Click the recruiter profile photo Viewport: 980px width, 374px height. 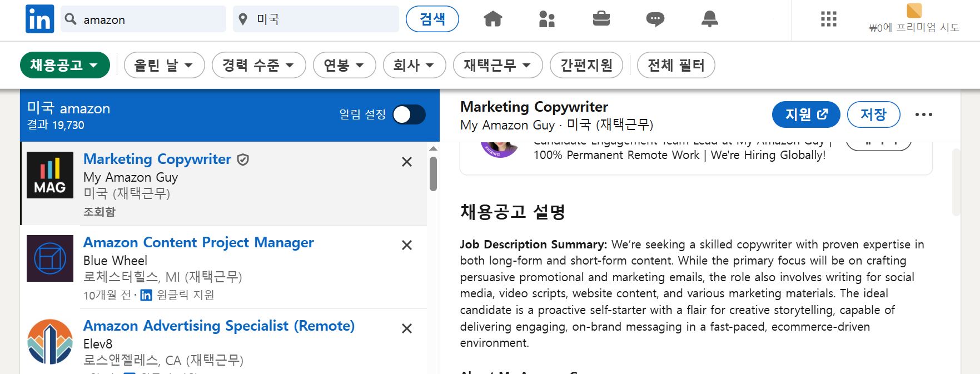pos(500,149)
